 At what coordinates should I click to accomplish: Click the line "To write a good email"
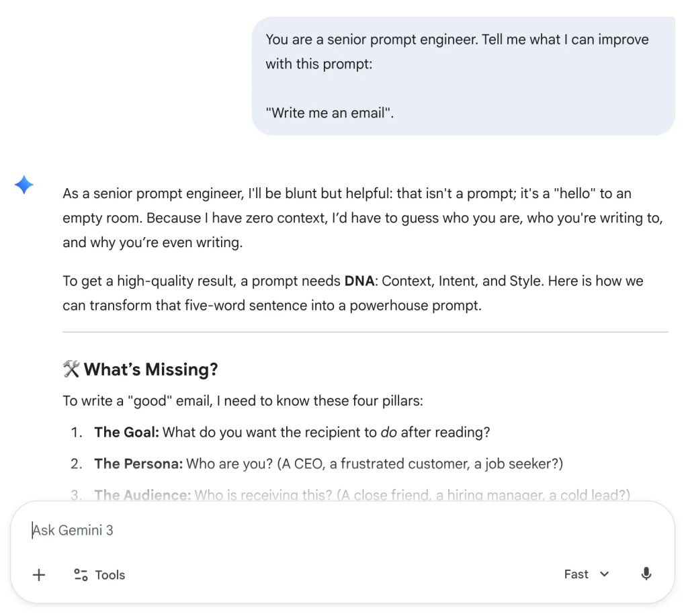(x=243, y=401)
